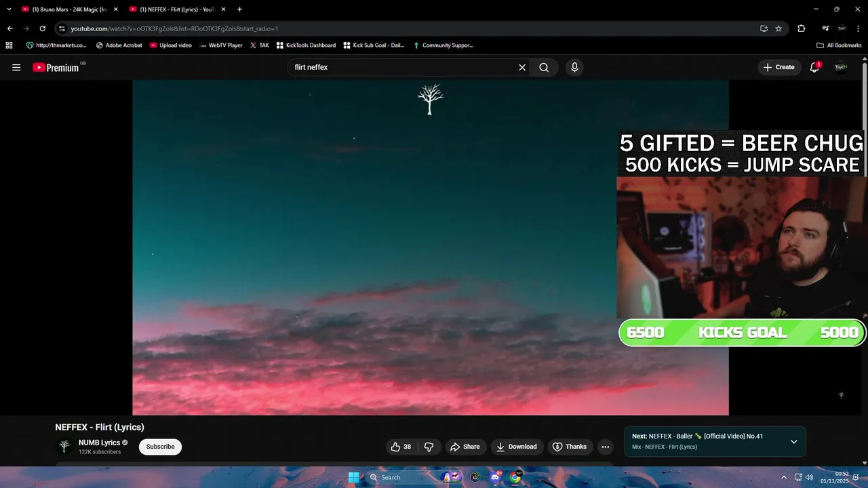This screenshot has width=868, height=488.
Task: Expand the Mix playlist panel chevron
Action: (x=793, y=442)
